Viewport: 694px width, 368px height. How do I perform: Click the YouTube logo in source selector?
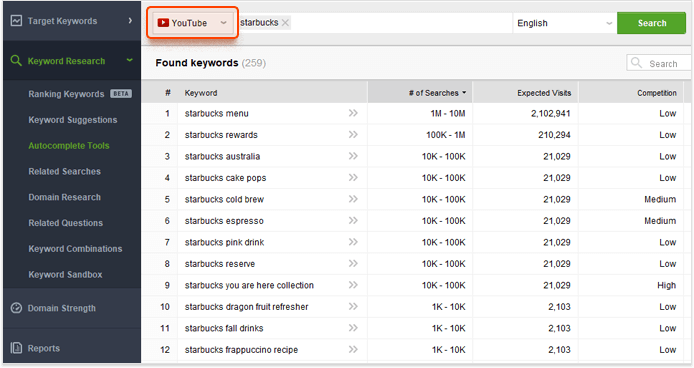(163, 23)
